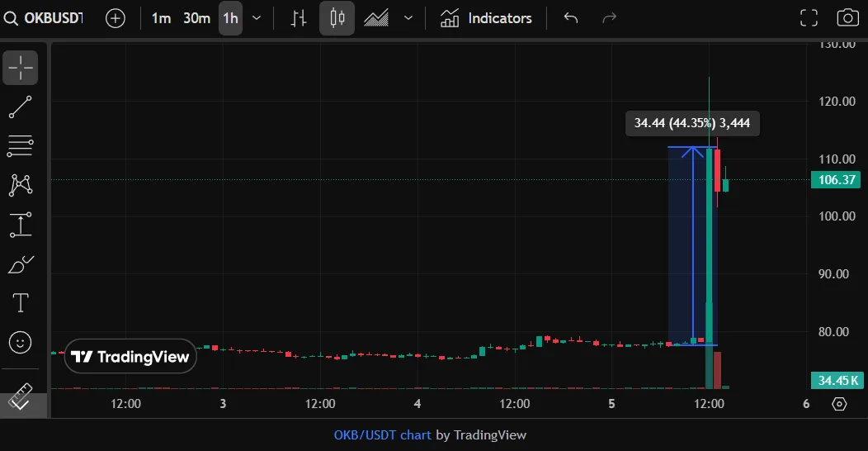Click the compare or add symbol plus icon
This screenshot has height=451, width=868.
(116, 18)
